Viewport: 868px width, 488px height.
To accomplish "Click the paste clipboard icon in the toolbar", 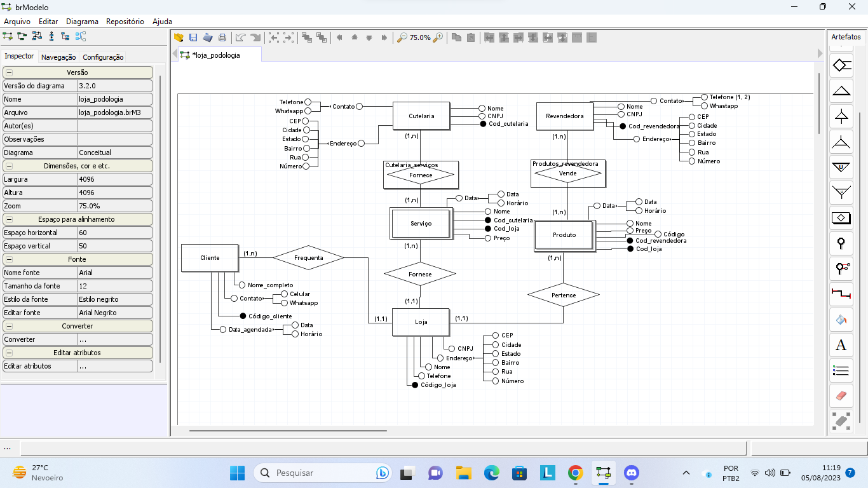I will coord(471,37).
